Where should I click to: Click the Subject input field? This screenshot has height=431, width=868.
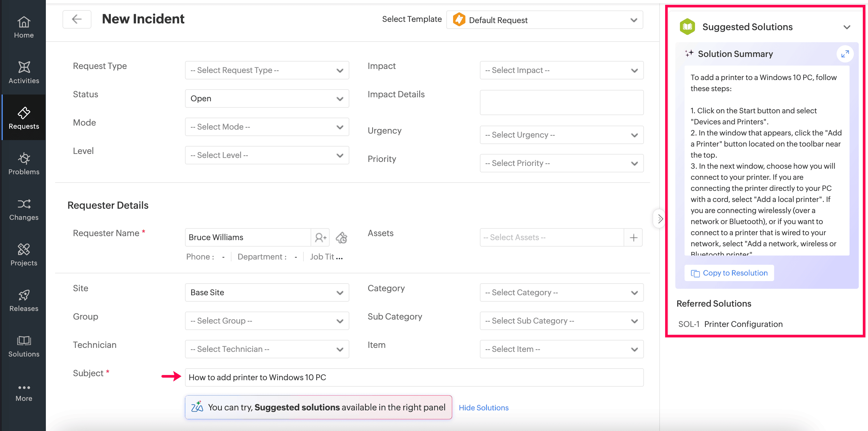[x=414, y=377]
